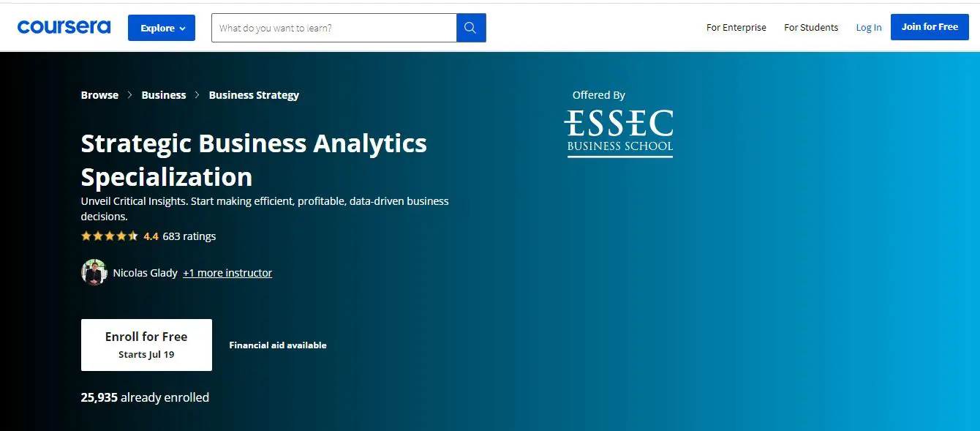Click Enroll for Free
The width and height of the screenshot is (980, 431).
coord(146,344)
